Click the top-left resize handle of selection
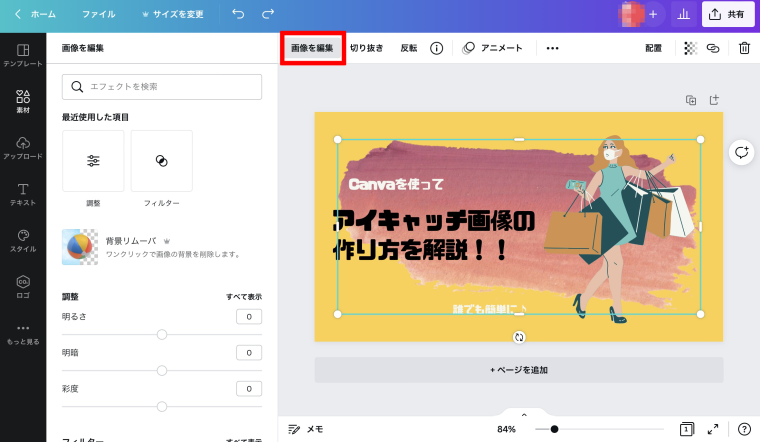The width and height of the screenshot is (760, 442). [x=338, y=140]
